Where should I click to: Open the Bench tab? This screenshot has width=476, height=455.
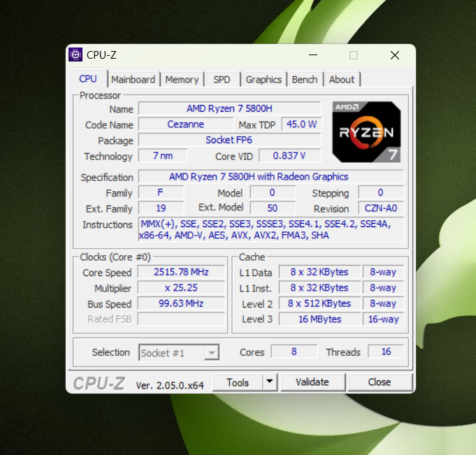click(305, 80)
